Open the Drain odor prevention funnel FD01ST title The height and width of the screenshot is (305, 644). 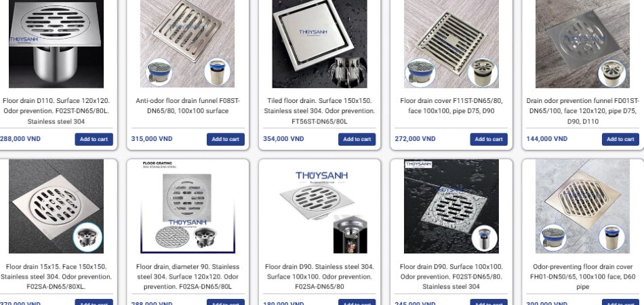[x=582, y=111]
